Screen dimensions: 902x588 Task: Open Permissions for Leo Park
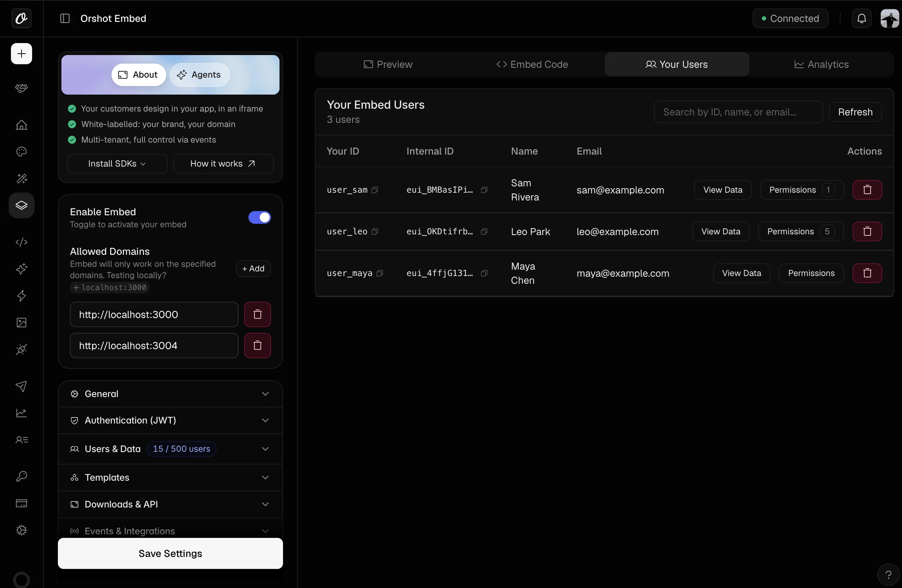tap(800, 232)
